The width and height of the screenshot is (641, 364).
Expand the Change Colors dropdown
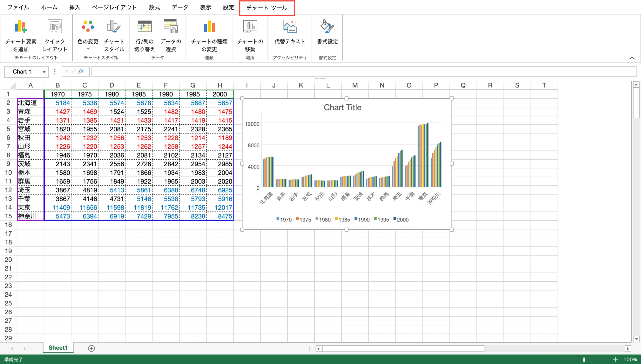coord(88,49)
